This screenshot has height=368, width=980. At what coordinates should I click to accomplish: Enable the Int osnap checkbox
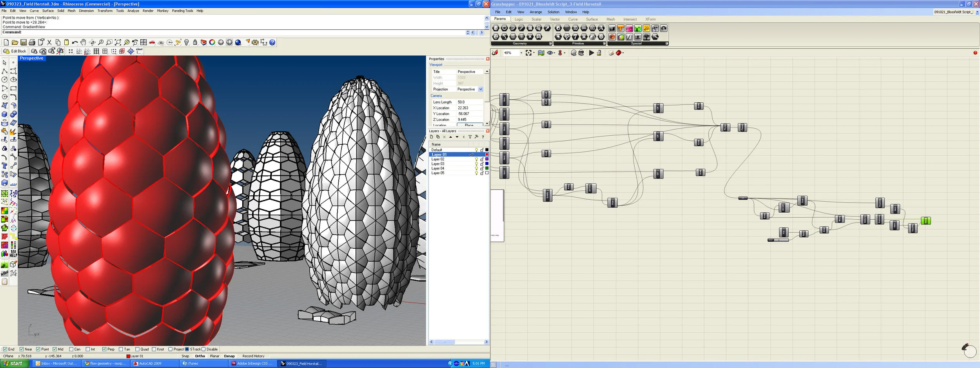[87, 349]
